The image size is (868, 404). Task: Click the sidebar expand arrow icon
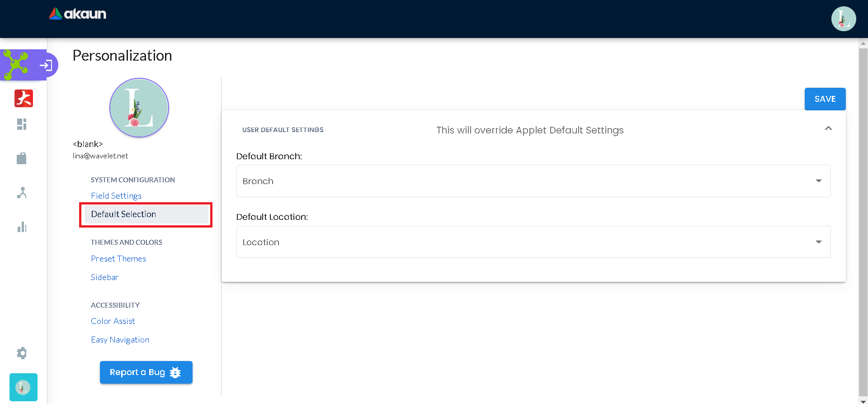46,66
